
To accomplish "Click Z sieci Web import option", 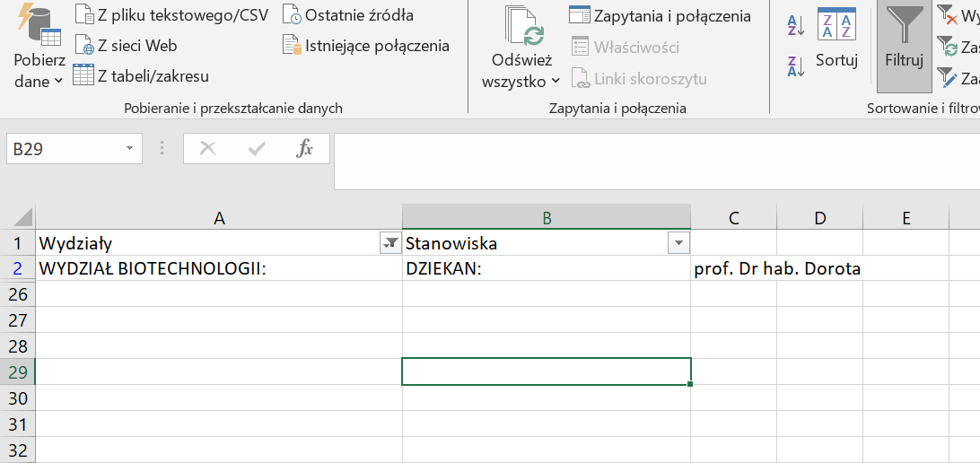I will click(x=126, y=46).
